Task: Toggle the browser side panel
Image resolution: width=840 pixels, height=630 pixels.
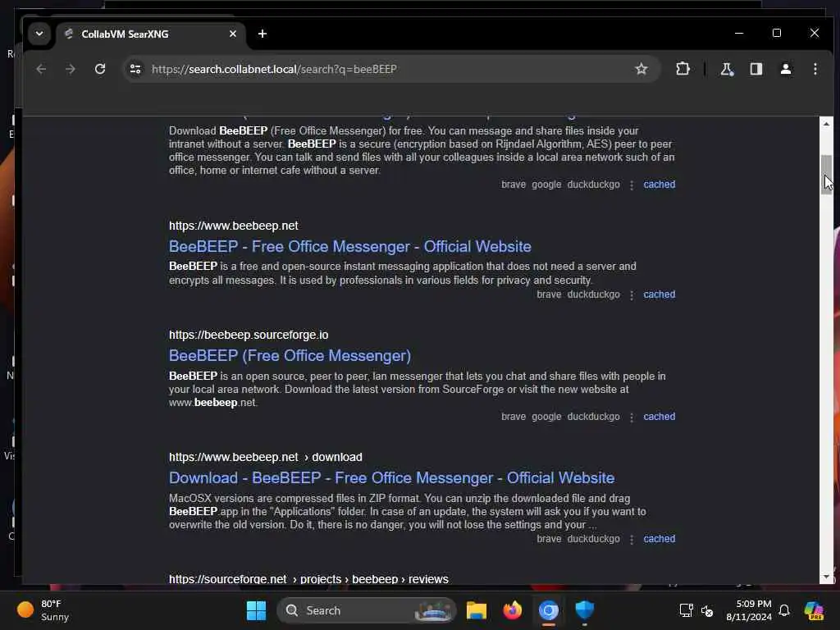Action: coord(756,69)
